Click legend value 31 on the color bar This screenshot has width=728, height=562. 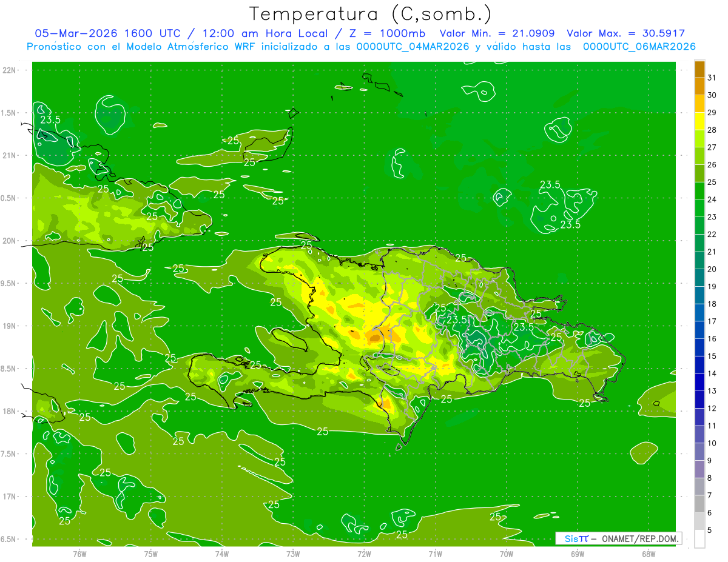pos(712,78)
